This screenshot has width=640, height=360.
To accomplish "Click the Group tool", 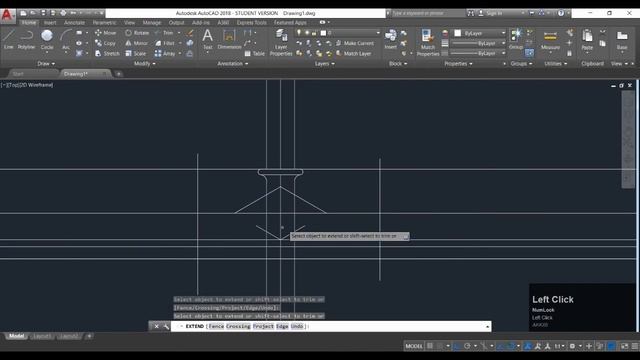I will (516, 39).
